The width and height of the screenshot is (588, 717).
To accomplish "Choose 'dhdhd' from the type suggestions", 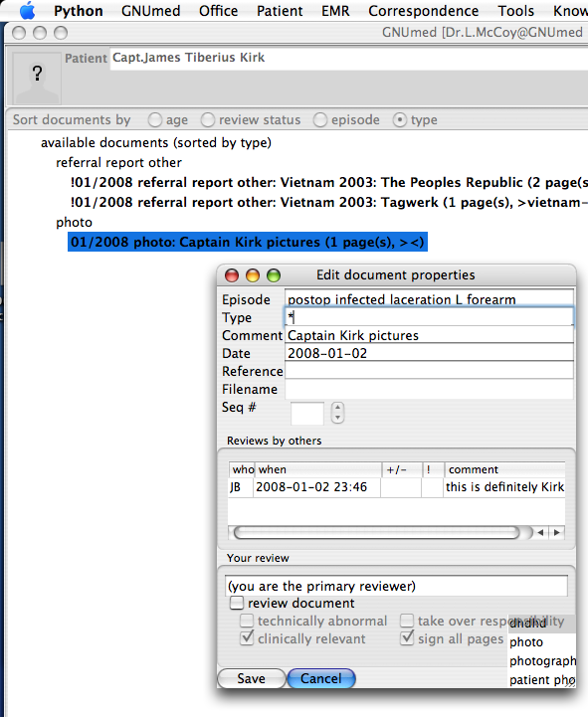I will [542, 624].
